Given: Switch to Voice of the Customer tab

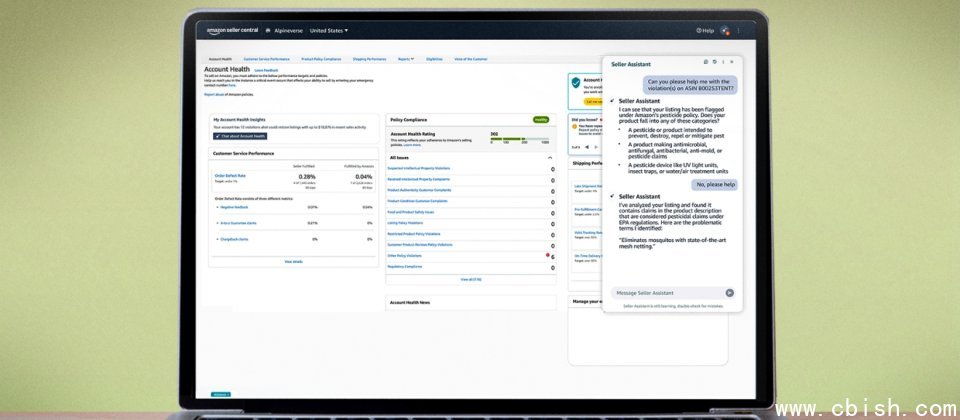Looking at the screenshot, I should point(471,59).
